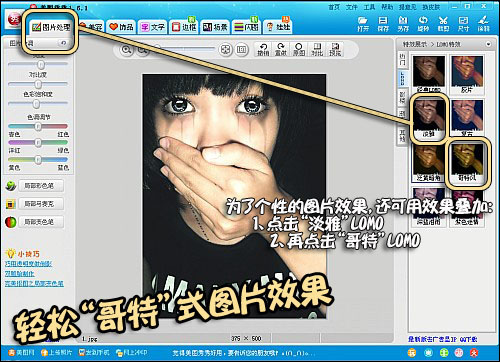The height and width of the screenshot is (362, 500).
Task: Click the 对比 compare icon
Action: point(317,49)
